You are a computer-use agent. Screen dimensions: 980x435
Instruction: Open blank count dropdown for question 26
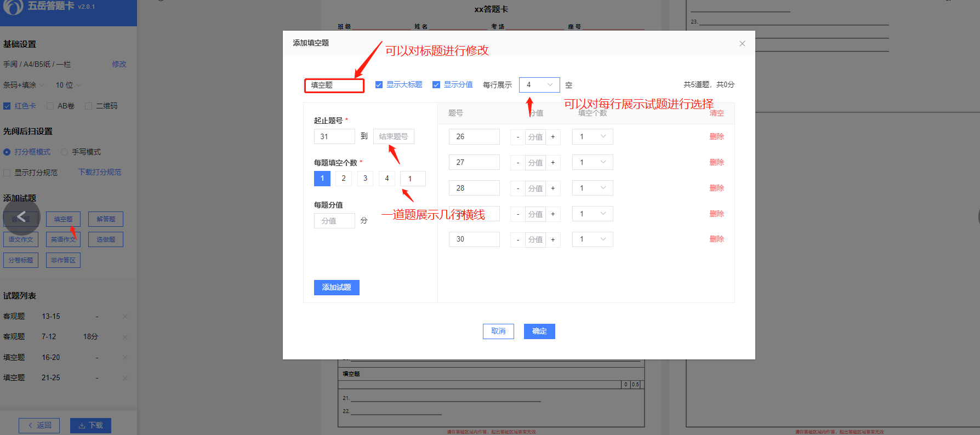coord(592,137)
